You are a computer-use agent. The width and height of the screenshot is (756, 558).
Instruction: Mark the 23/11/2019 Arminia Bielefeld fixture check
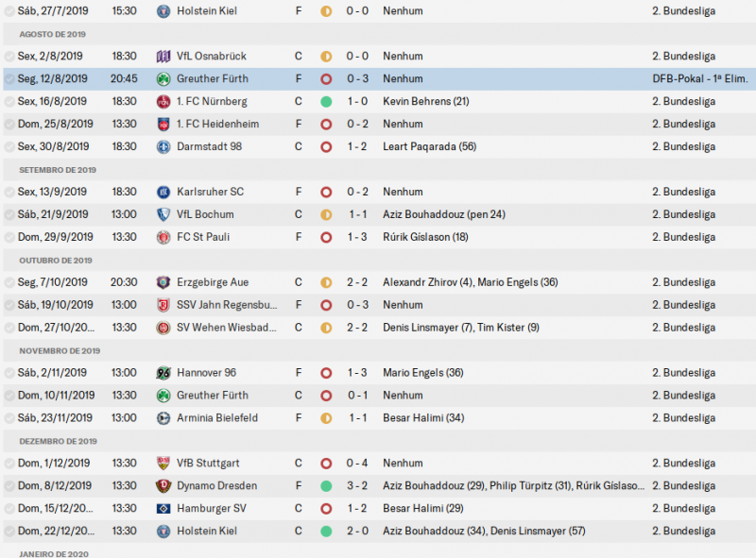pyautogui.click(x=9, y=418)
